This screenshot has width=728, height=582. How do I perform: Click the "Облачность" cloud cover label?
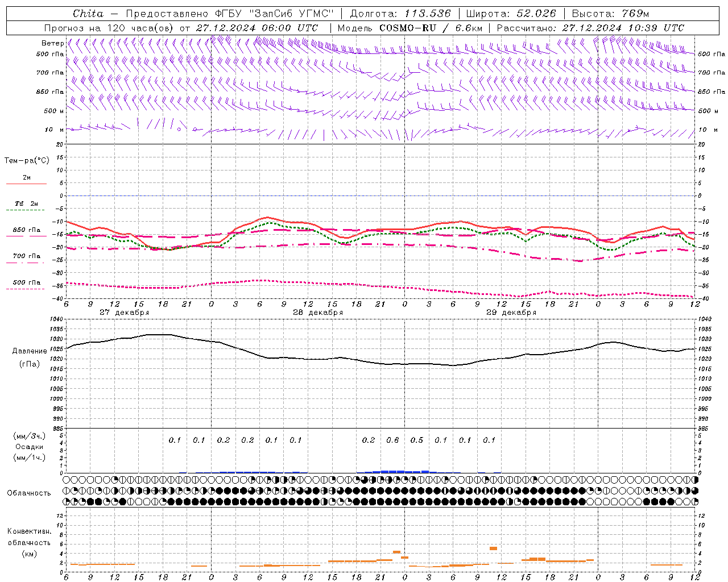click(x=29, y=493)
